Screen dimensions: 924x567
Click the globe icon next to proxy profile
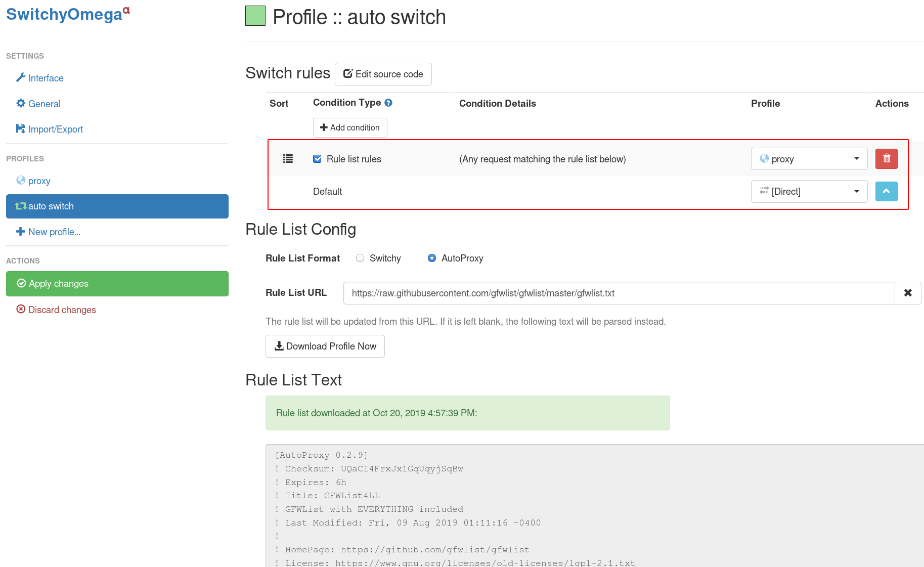(21, 180)
